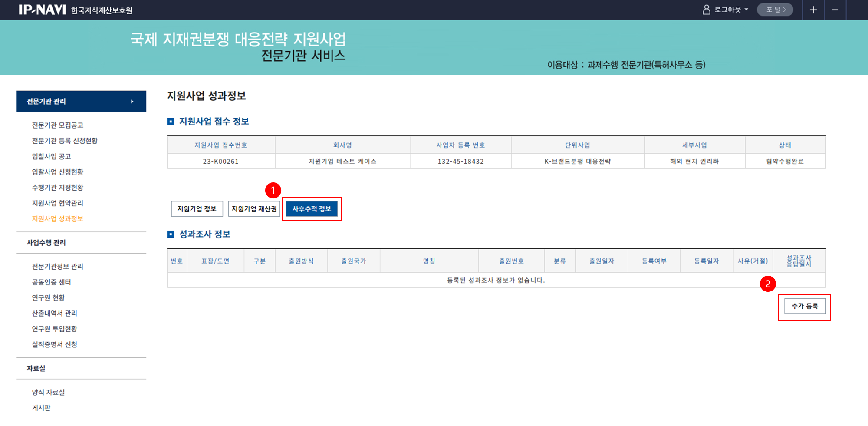This screenshot has height=426, width=868.
Task: Open 산출내역서 관리 menu item
Action: 54,314
